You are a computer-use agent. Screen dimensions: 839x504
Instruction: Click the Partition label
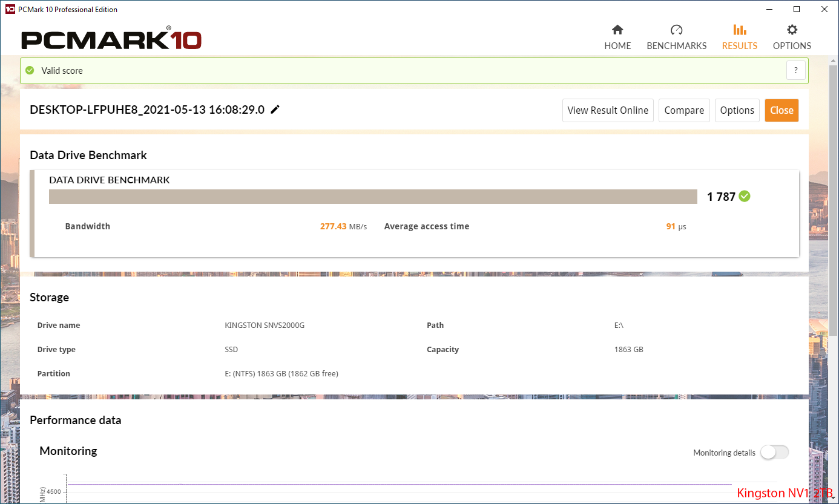point(54,373)
